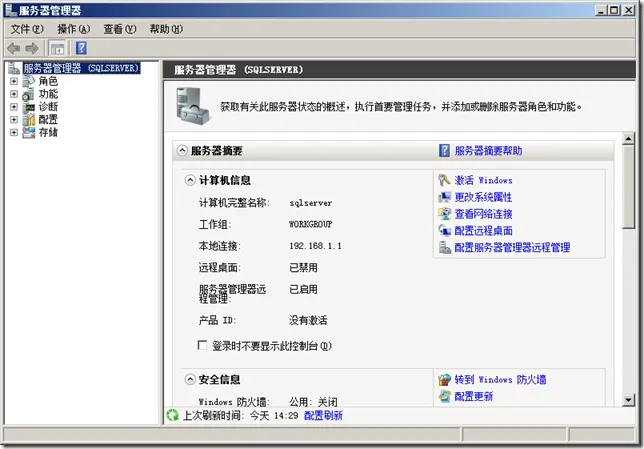The width and height of the screenshot is (644, 449).
Task: Toggle the console tree pane toolbar icon
Action: 57,48
